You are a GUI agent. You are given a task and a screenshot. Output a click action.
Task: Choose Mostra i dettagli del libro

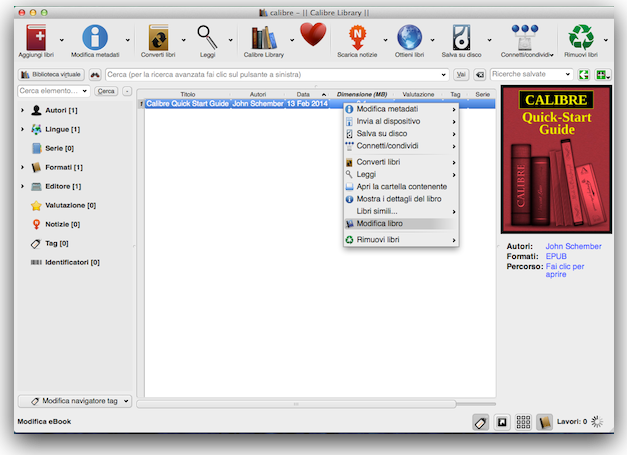click(x=401, y=199)
